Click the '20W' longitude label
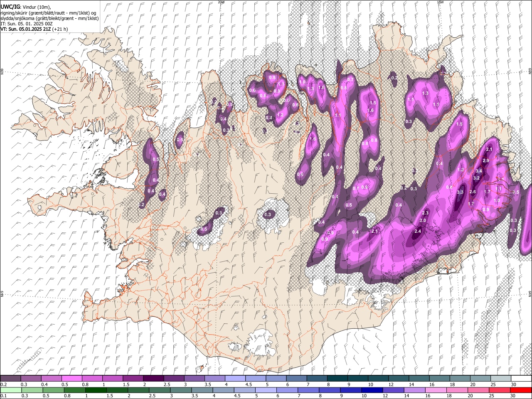 click(221, 2)
